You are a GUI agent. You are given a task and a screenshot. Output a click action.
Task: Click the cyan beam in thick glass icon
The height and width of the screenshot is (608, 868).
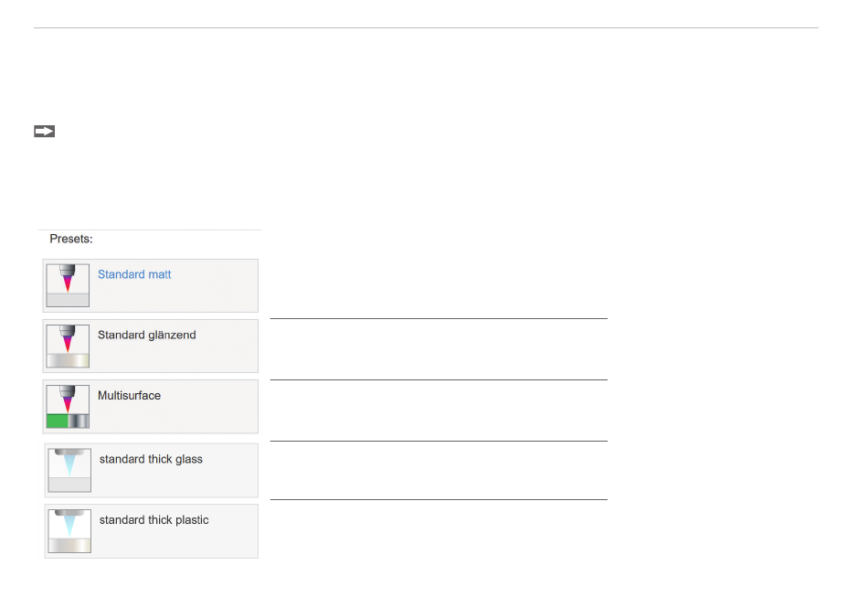coord(69,465)
